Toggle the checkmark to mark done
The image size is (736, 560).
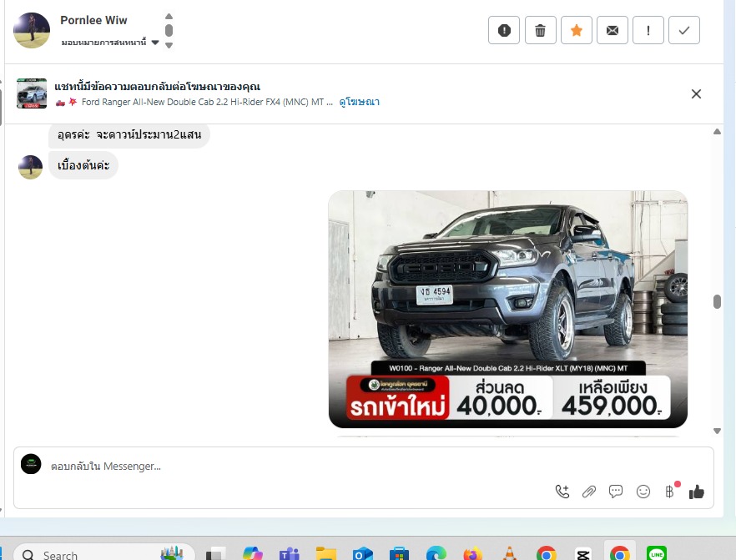684,31
